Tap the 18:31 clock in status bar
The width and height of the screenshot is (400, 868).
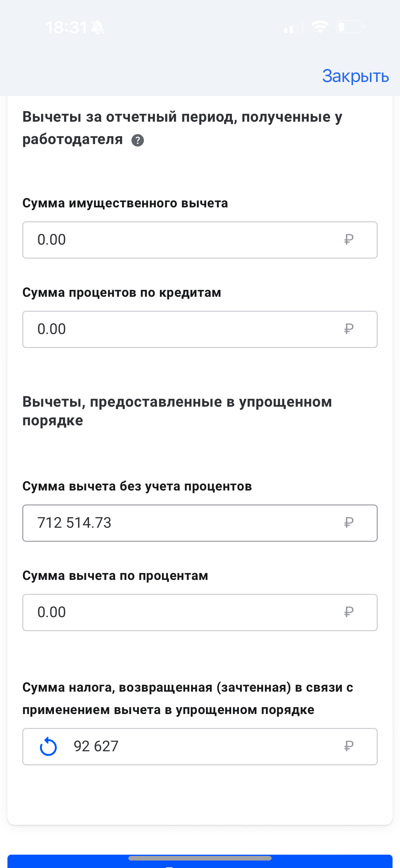coord(66,27)
